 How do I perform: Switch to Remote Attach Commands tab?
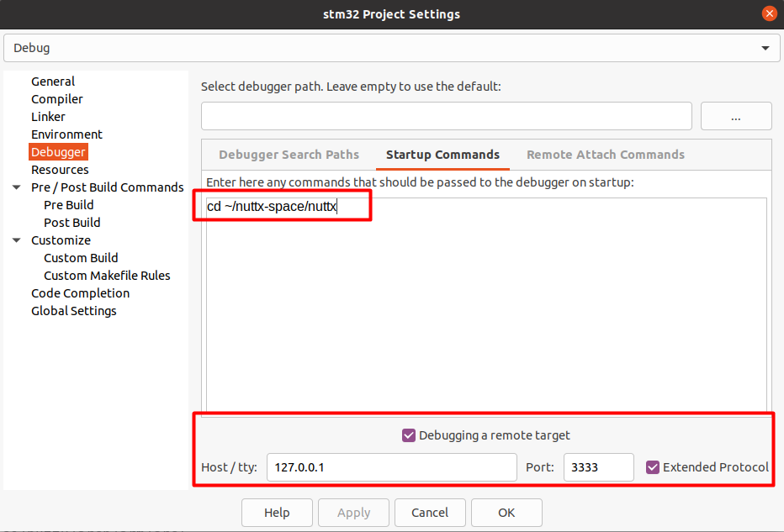point(606,155)
